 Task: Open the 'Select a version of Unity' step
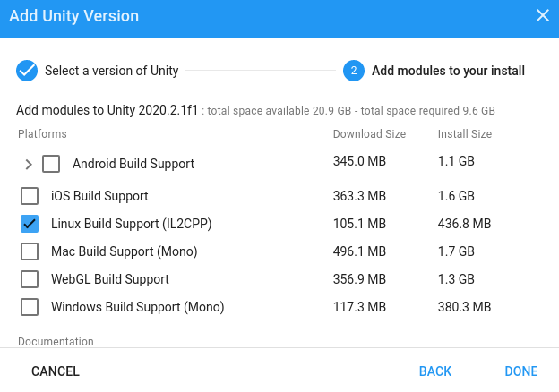(111, 71)
